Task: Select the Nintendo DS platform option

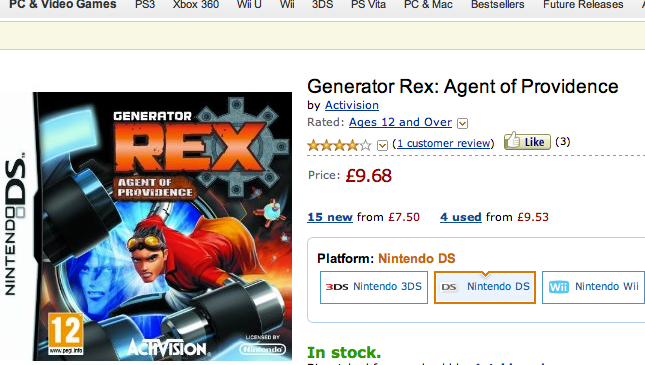Action: (x=485, y=287)
